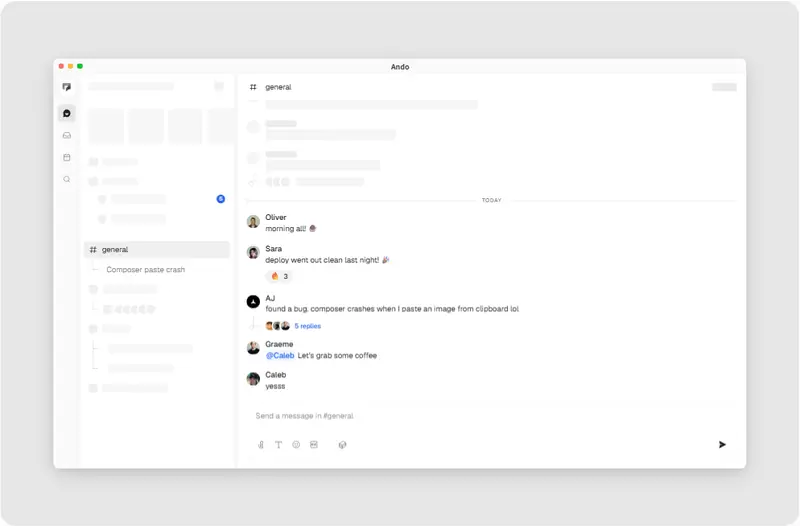Open the Composer paste crash thread
This screenshot has height=526, width=800.
pyautogui.click(x=145, y=269)
